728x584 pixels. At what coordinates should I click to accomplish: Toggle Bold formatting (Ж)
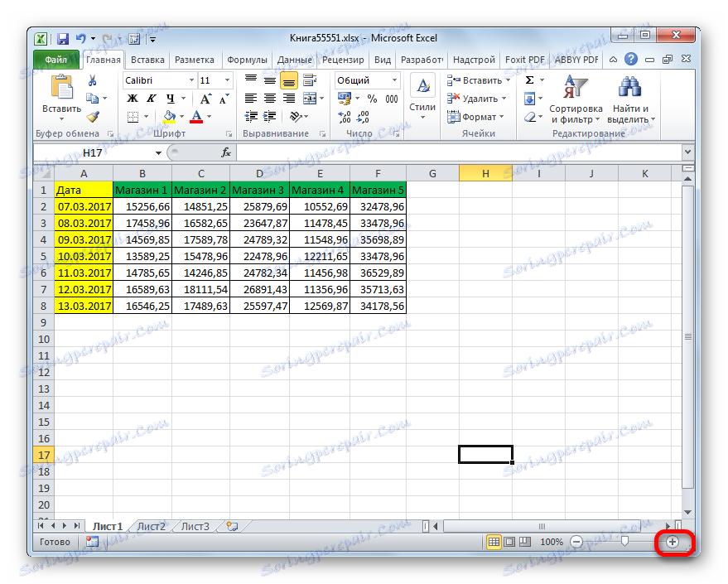(133, 99)
